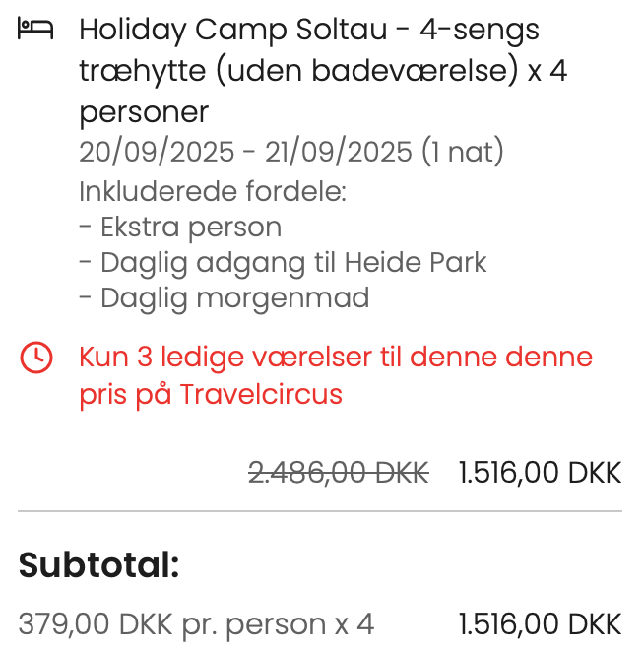Click the træhytte (uden badeværelse) description
This screenshot has width=644, height=652.
coord(299,71)
